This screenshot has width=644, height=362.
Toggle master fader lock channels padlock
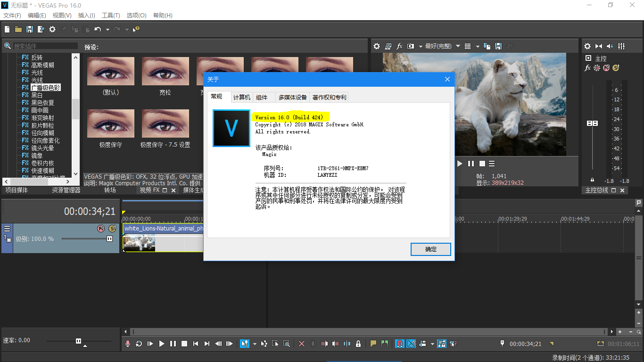(x=593, y=180)
